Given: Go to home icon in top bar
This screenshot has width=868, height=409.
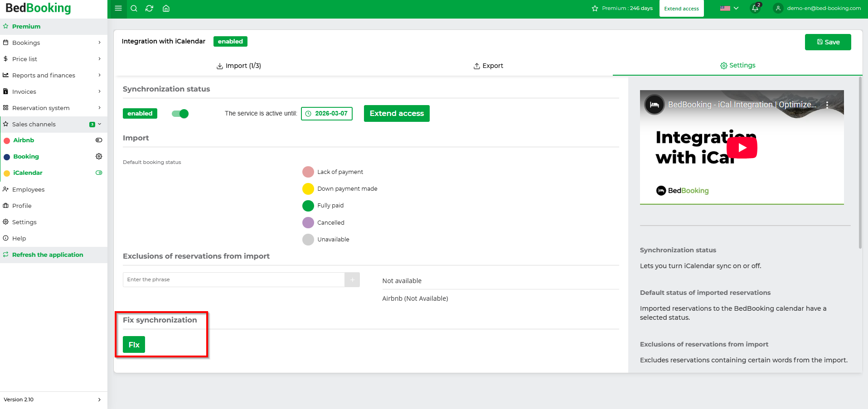Looking at the screenshot, I should pos(166,8).
